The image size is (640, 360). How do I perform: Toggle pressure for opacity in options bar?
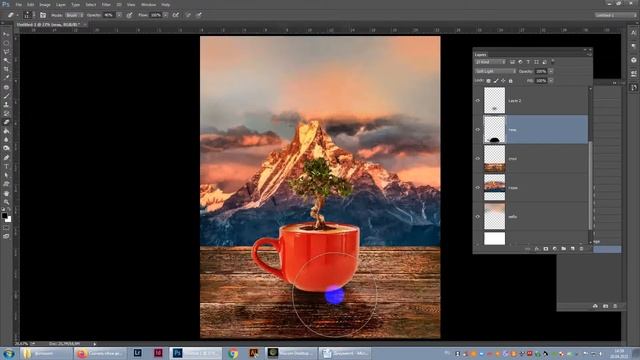pyautogui.click(x=129, y=15)
